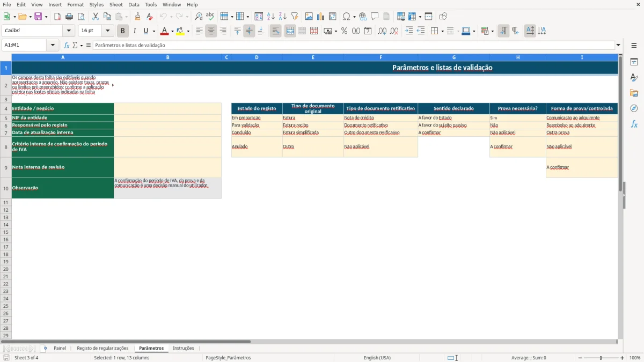The image size is (644, 362).
Task: Split the window
Action: click(x=428, y=17)
